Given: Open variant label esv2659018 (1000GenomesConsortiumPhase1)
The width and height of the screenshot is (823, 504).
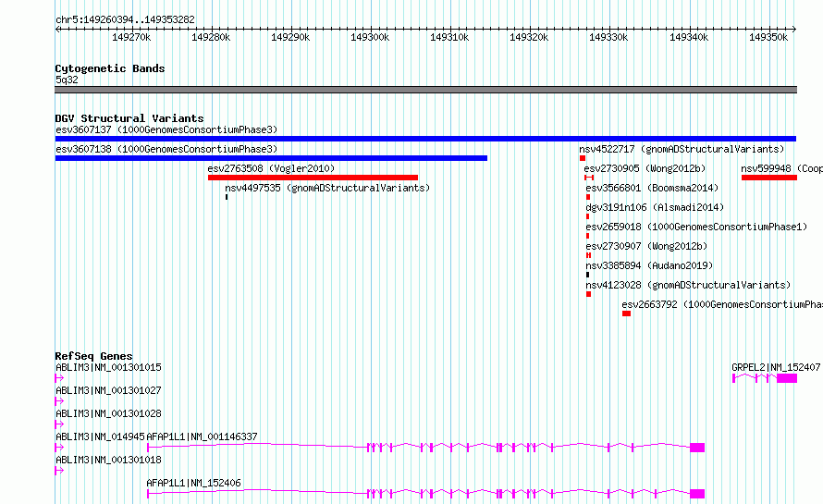Looking at the screenshot, I should click(696, 227).
